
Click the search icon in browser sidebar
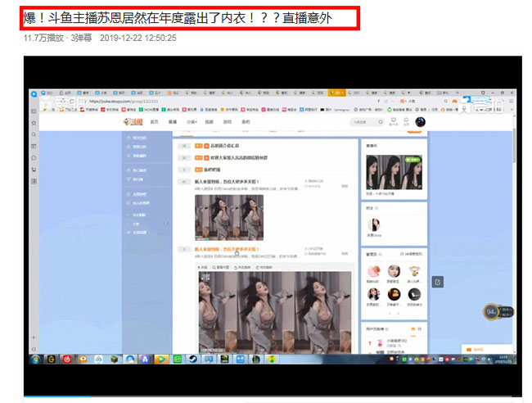click(x=34, y=134)
